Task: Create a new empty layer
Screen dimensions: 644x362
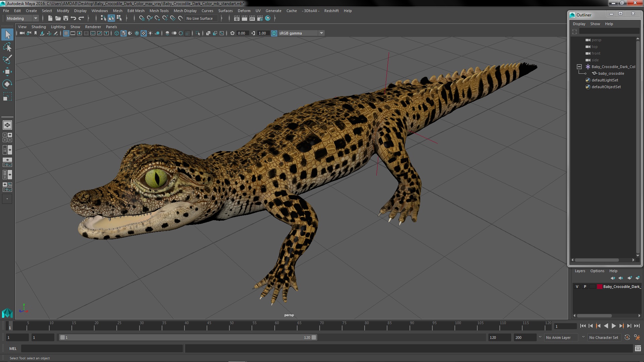Action: click(630, 278)
